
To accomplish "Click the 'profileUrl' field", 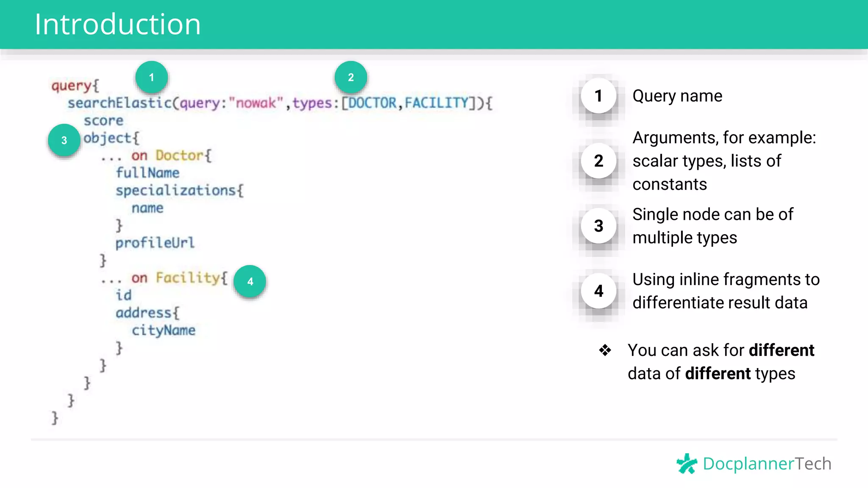I will [x=155, y=243].
